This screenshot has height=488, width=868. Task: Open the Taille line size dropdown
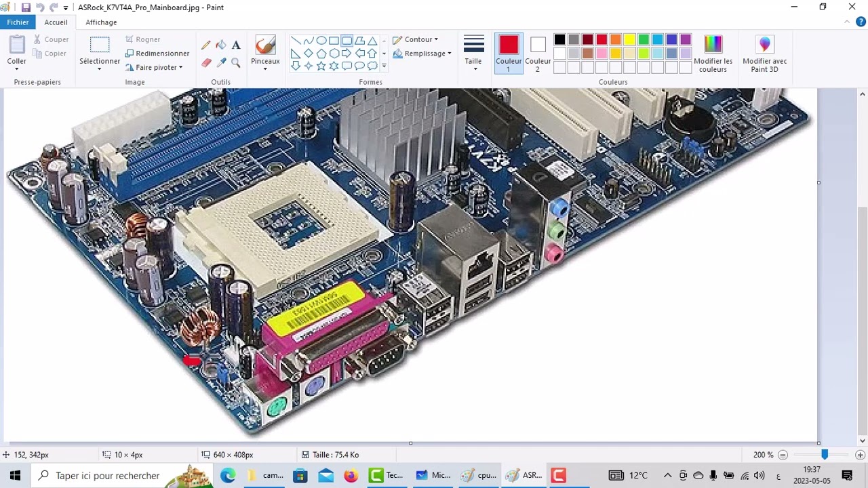pos(473,54)
